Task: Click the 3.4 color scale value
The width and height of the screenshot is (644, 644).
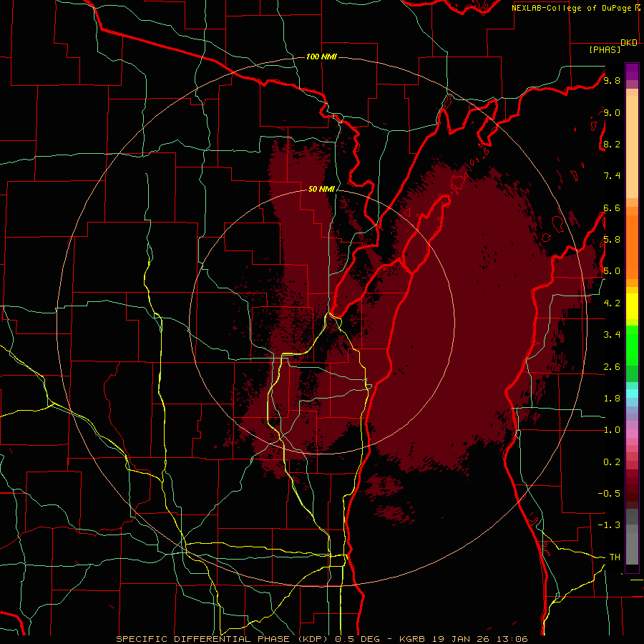Action: 612,335
